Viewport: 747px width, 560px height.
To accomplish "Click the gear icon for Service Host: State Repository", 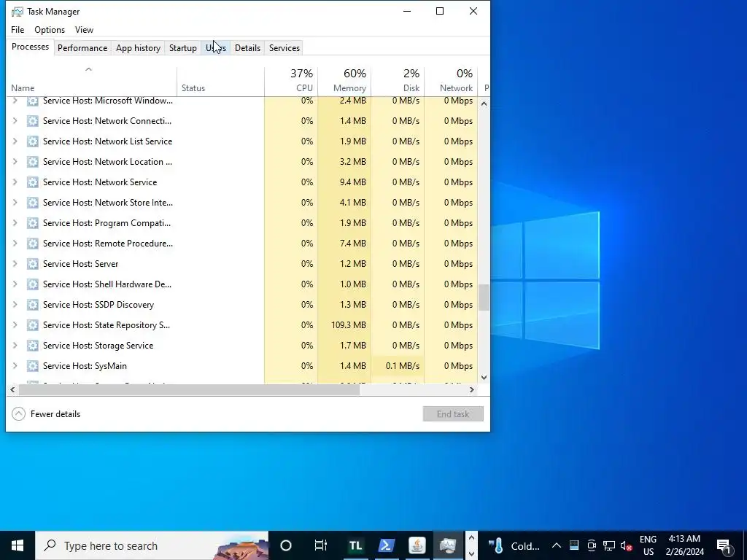I will (x=32, y=325).
